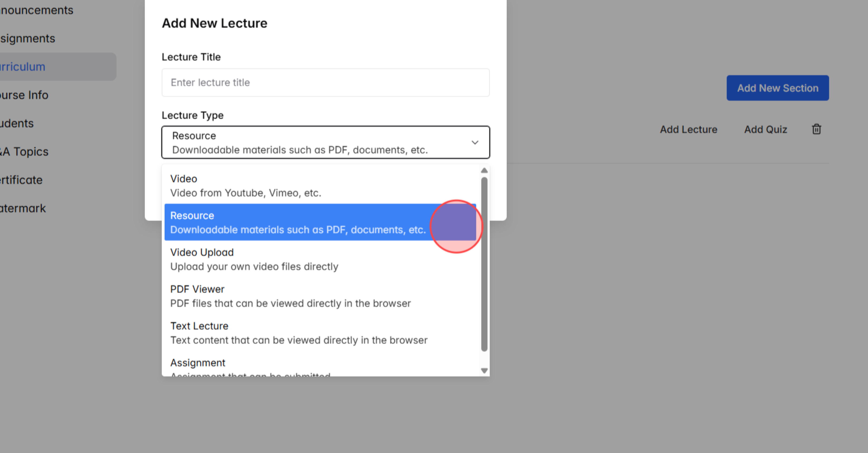Open Course Info from the sidebar
Screen dimensions: 868x453
pos(24,95)
